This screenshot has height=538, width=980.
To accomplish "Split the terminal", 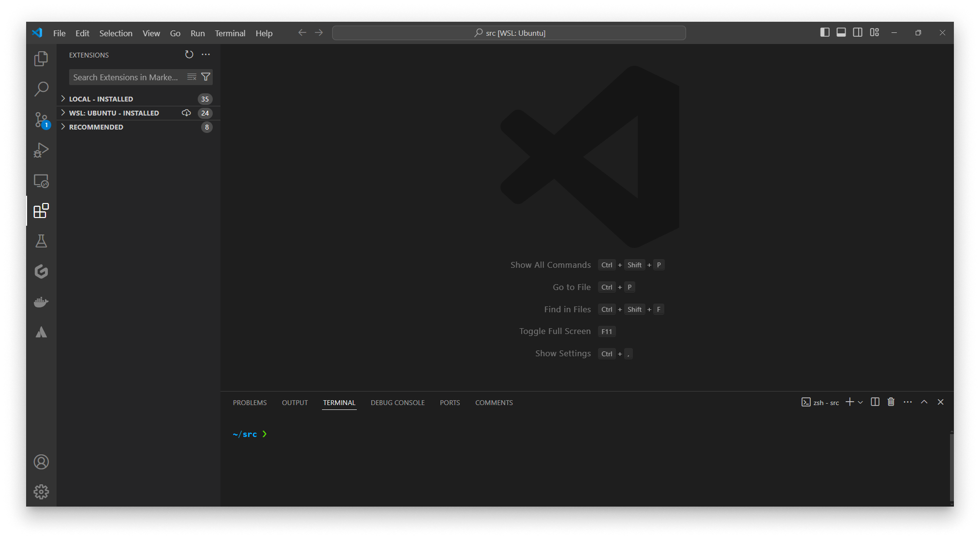I will [875, 402].
